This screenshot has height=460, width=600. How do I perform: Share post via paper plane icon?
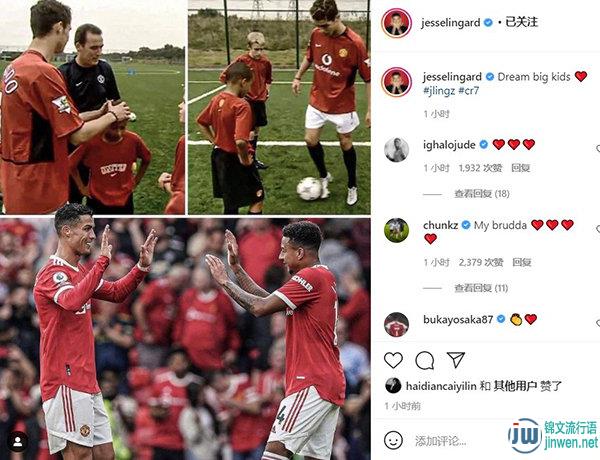[x=456, y=360]
